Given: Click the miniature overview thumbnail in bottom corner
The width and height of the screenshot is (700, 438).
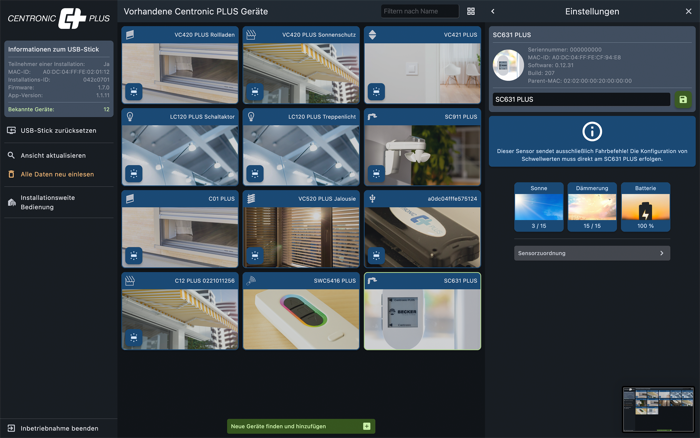Looking at the screenshot, I should point(658,409).
